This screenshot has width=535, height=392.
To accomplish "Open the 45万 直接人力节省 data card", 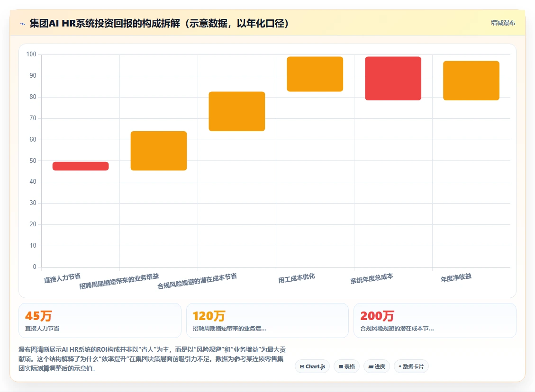I will coord(100,321).
